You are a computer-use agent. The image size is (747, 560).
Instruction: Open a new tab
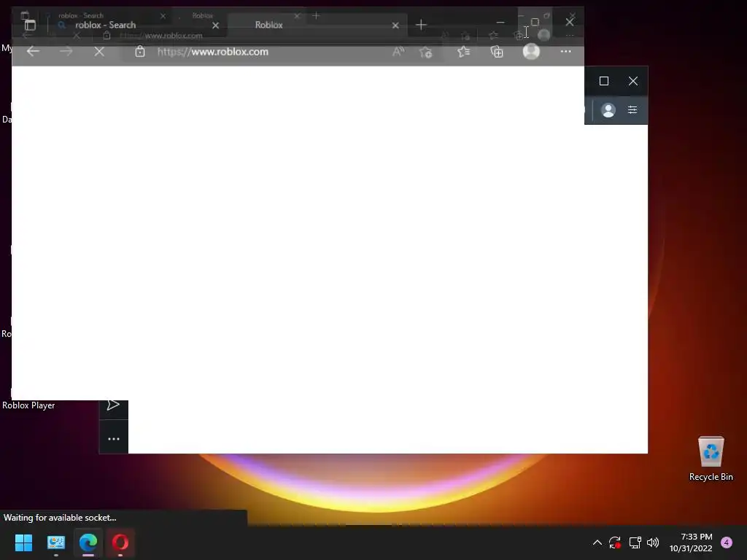[x=421, y=25]
